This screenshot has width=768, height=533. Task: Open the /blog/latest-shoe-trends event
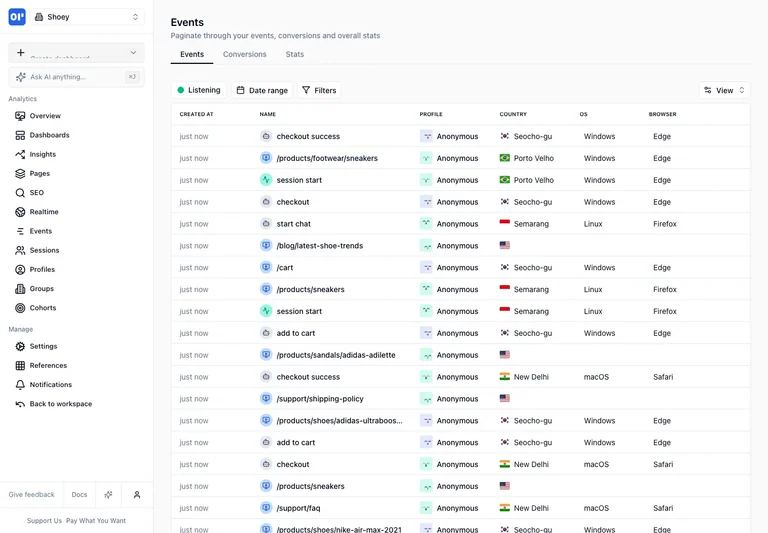(320, 246)
